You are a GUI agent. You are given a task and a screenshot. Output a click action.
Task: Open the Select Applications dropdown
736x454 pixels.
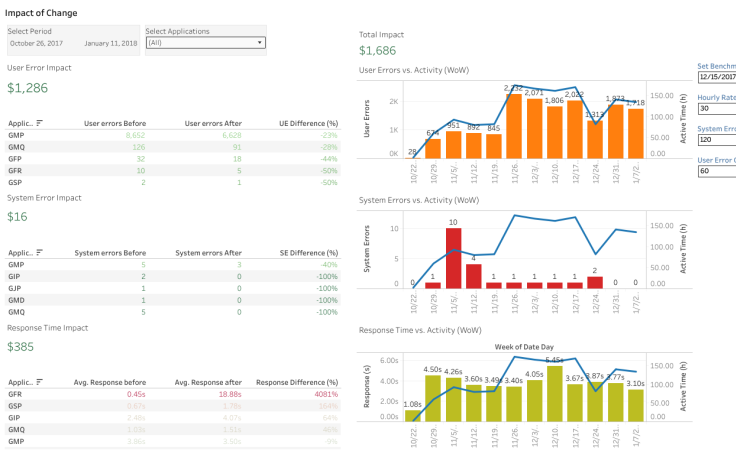point(205,43)
